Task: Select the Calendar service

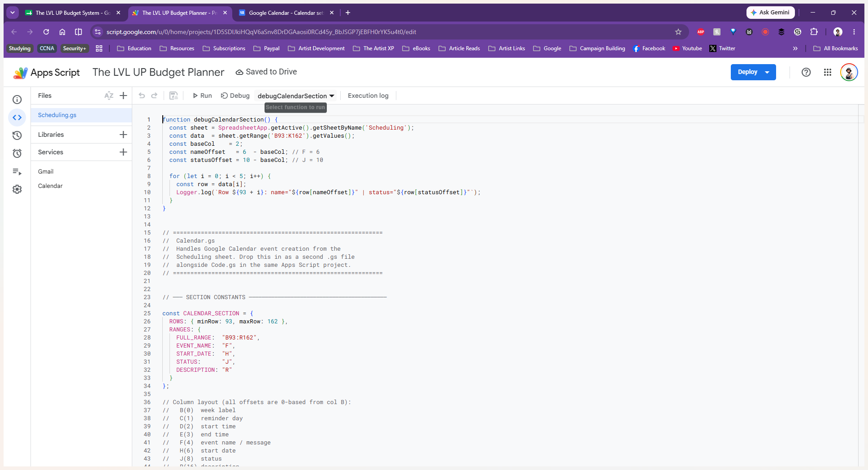Action: click(50, 186)
